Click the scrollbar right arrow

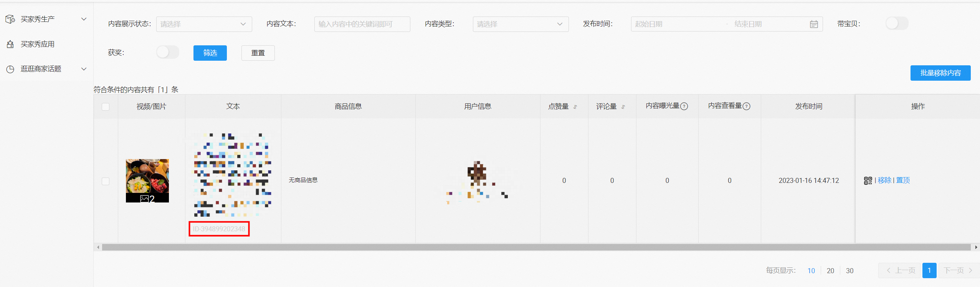point(976,247)
